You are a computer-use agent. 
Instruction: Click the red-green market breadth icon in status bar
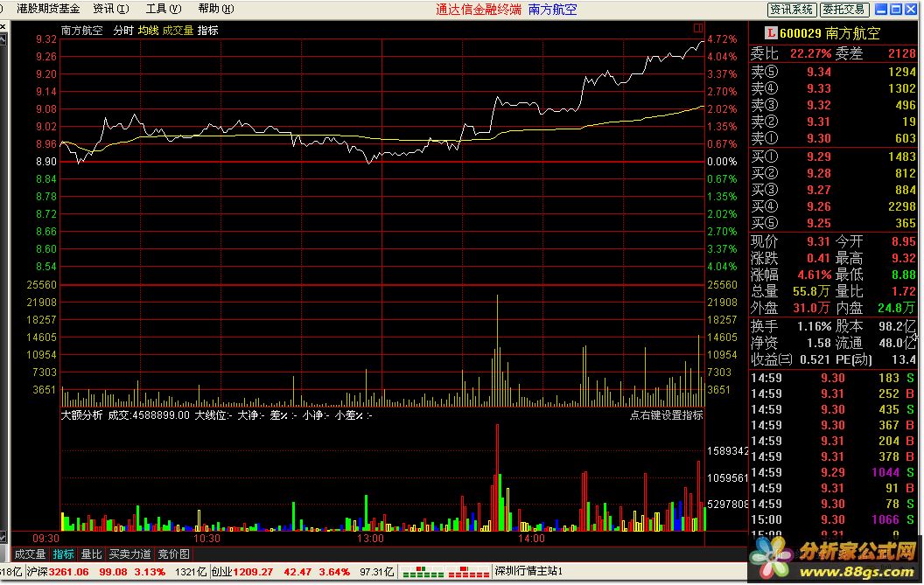(445, 572)
